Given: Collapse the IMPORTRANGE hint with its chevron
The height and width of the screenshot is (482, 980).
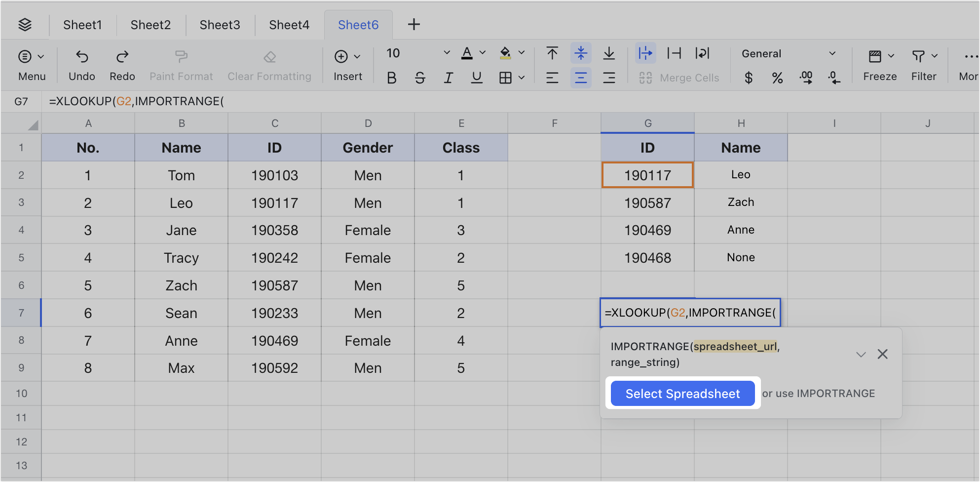Looking at the screenshot, I should click(861, 354).
